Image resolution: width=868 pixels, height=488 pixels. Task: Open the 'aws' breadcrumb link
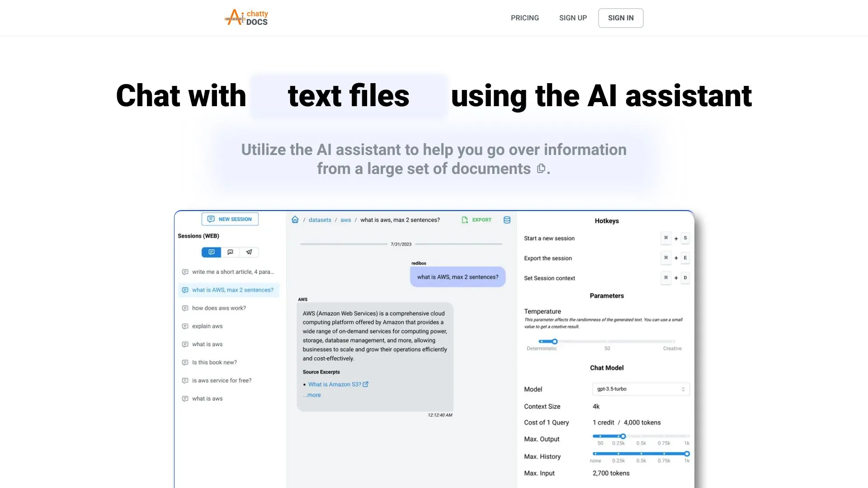coord(345,220)
